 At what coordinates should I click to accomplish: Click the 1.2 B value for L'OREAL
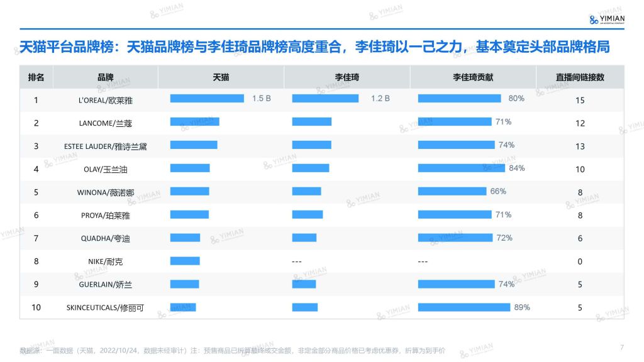tap(380, 99)
